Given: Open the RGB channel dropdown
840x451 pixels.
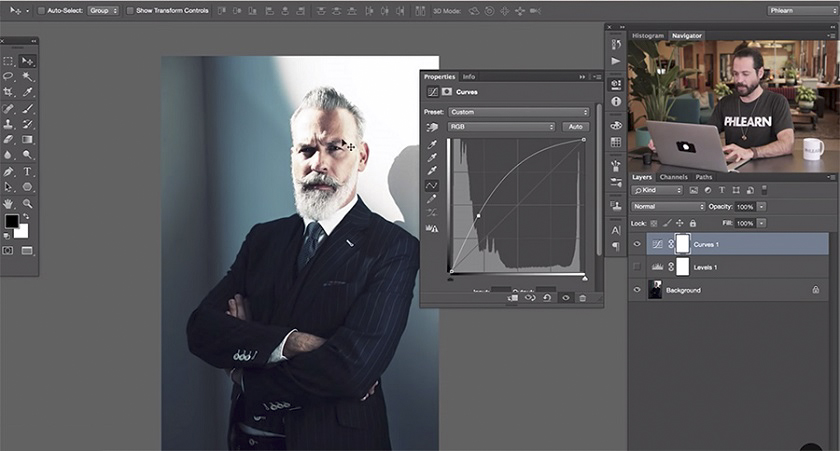Looking at the screenshot, I should coord(501,127).
